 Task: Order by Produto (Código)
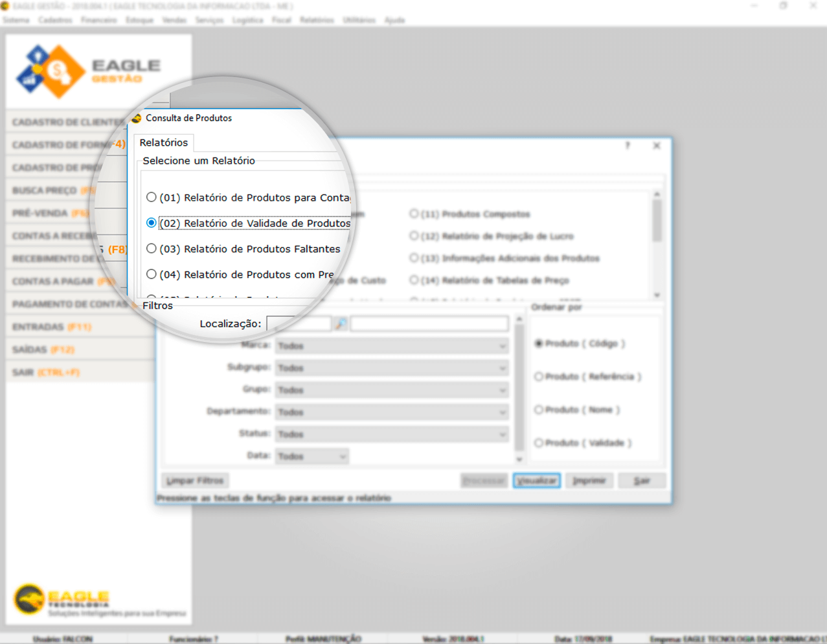click(x=580, y=343)
